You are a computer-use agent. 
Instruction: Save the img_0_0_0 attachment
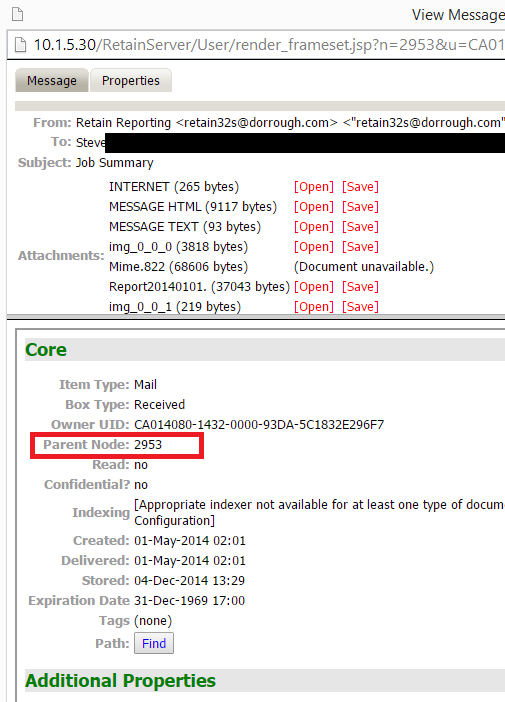[360, 247]
